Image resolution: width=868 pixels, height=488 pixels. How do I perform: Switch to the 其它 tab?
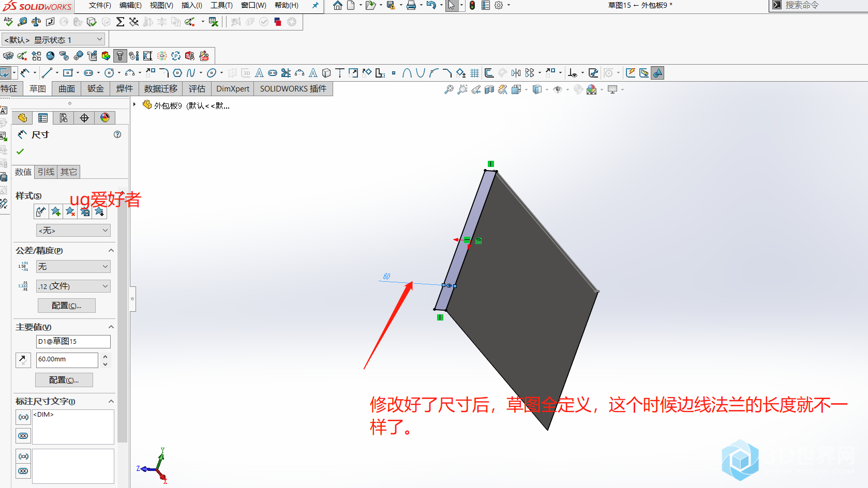click(x=69, y=172)
